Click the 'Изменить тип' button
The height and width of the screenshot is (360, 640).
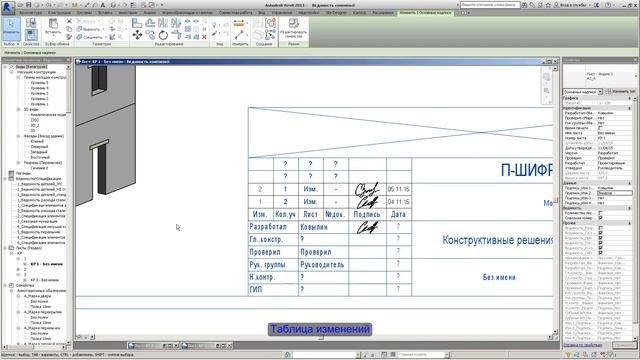coord(620,92)
